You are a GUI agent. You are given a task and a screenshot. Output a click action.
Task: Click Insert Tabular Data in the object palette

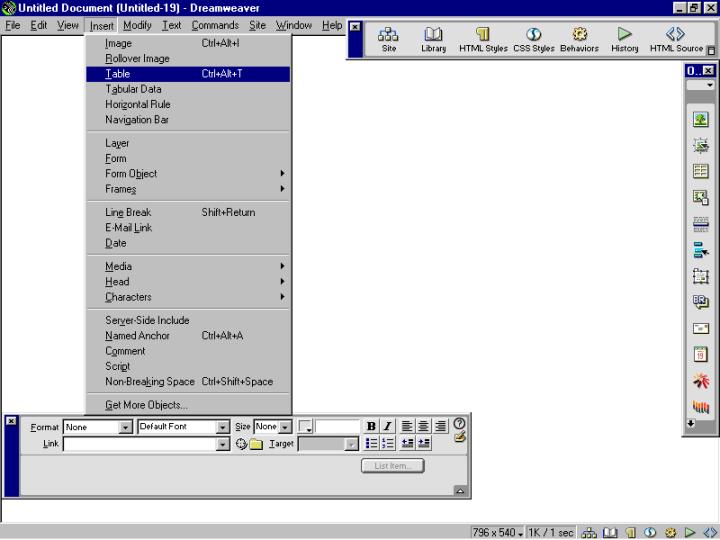coord(700,198)
